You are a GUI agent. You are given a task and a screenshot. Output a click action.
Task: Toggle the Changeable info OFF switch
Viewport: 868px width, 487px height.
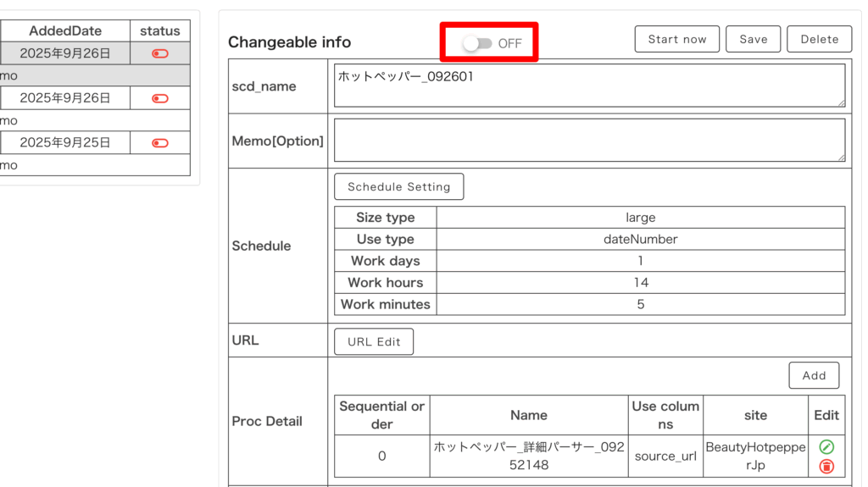(x=478, y=43)
